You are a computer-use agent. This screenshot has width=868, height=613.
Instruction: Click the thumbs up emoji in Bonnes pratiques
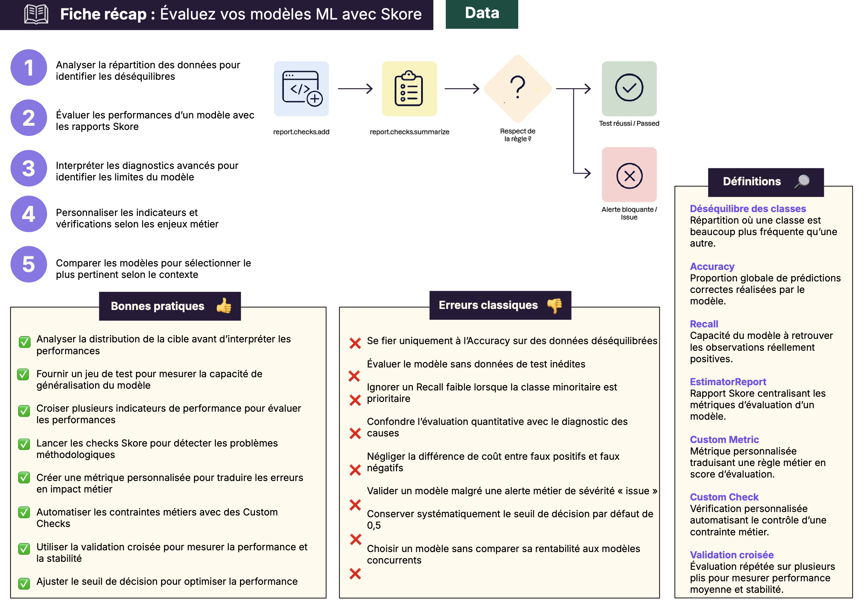pos(224,306)
